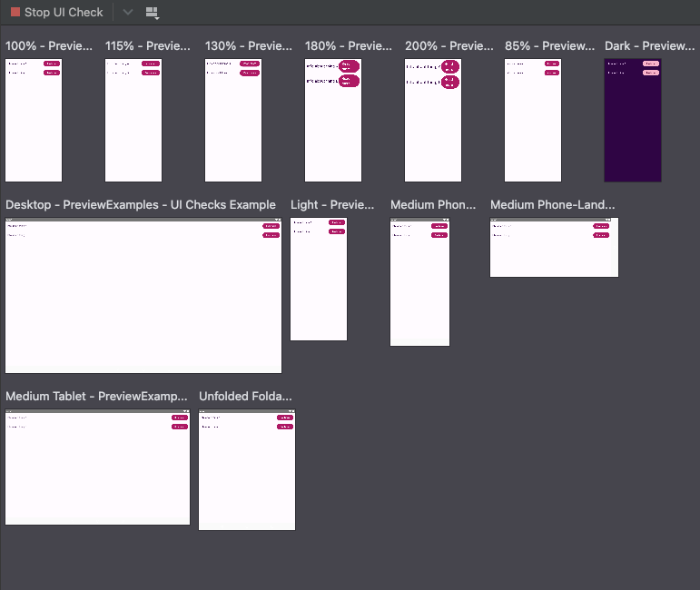
Task: Select the Dark theme preview thumbnail
Action: click(633, 120)
